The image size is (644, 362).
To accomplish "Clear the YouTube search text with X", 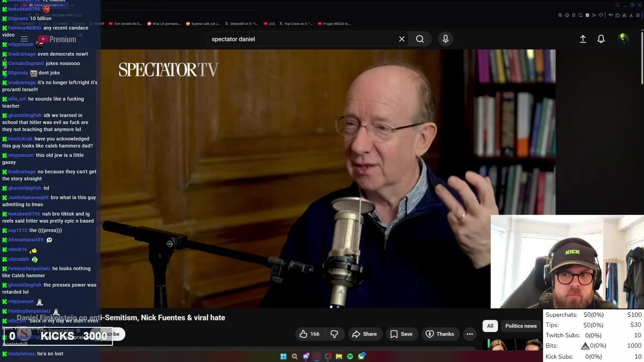I will [x=401, y=39].
